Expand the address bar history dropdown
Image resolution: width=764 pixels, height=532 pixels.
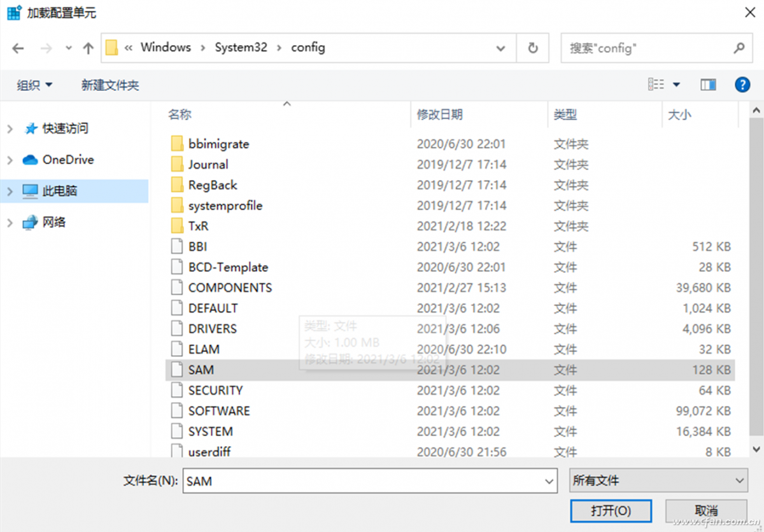[501, 48]
